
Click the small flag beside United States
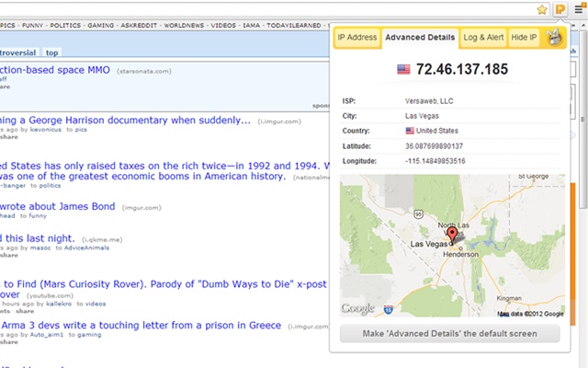[410, 131]
